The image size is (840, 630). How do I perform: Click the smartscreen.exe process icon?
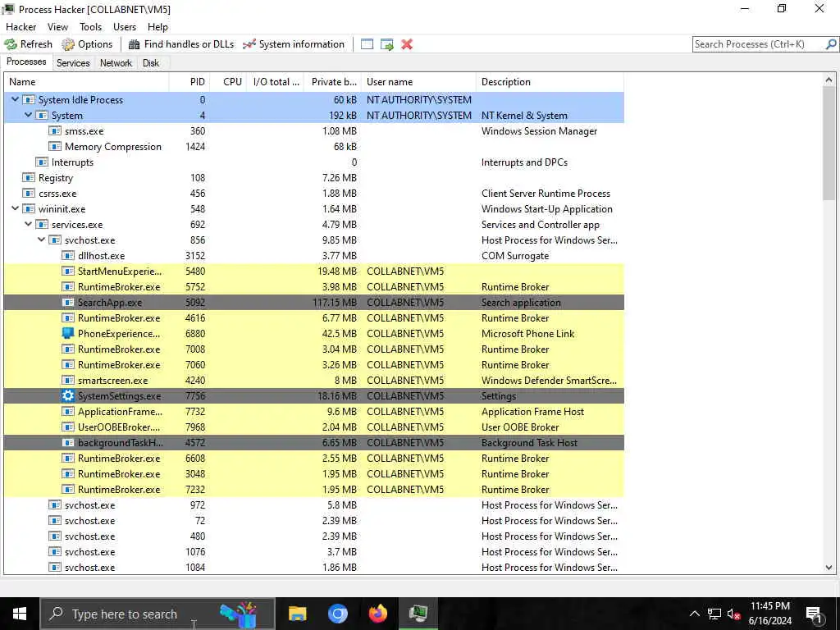pos(68,381)
